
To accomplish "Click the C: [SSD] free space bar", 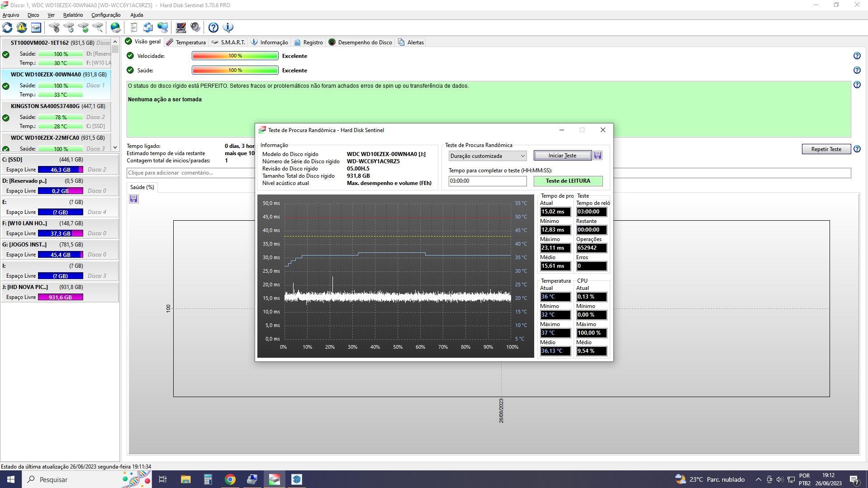I will (61, 170).
